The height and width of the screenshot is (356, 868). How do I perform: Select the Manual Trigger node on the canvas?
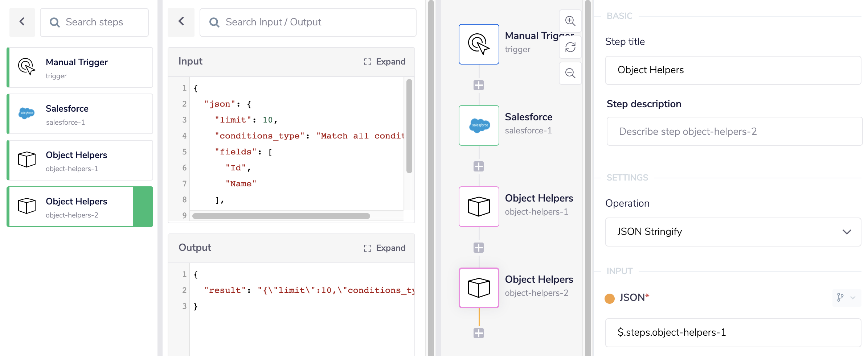point(479,44)
